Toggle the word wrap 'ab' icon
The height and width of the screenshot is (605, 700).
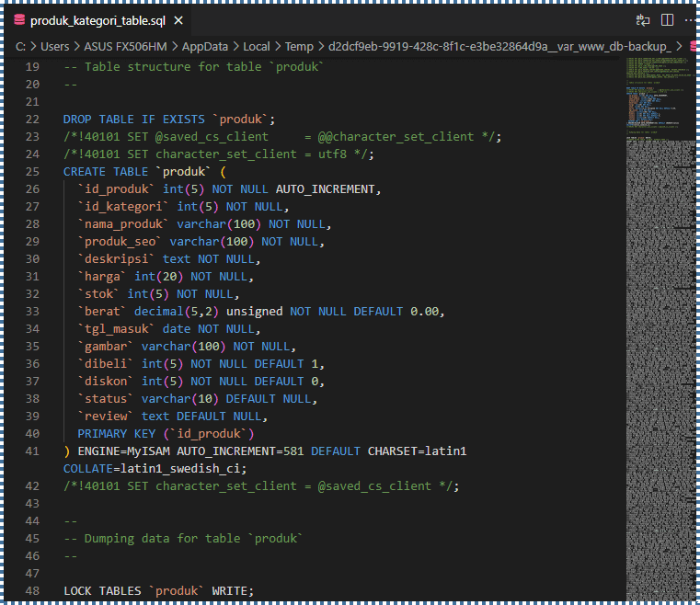pyautogui.click(x=643, y=19)
